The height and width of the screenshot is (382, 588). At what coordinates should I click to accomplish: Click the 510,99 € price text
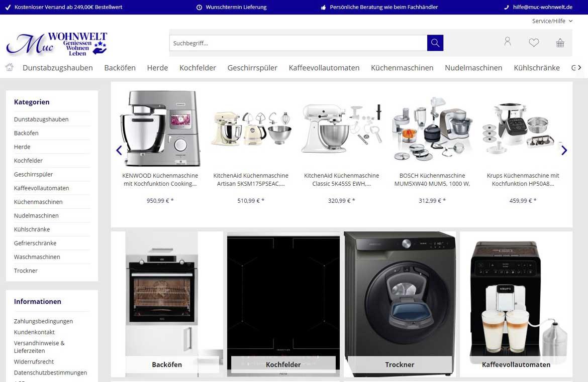[251, 201]
